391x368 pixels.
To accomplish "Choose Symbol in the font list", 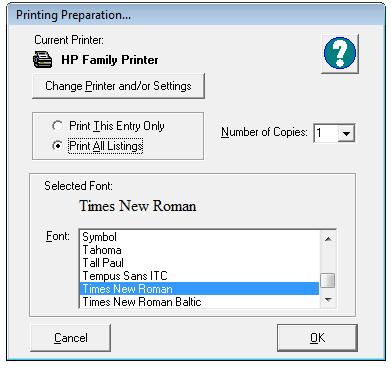I will coord(199,237).
